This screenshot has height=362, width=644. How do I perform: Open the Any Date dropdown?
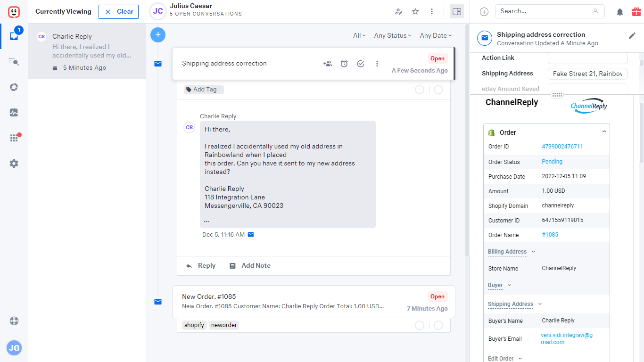436,35
